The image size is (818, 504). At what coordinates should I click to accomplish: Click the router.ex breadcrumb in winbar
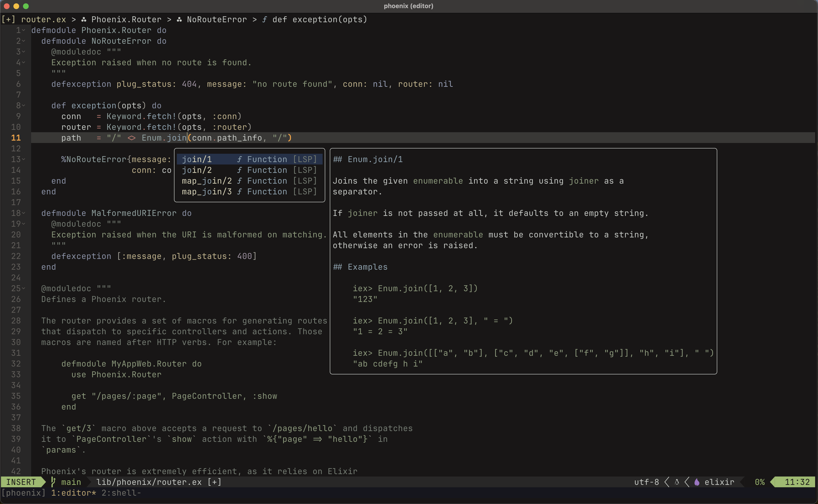coord(43,20)
